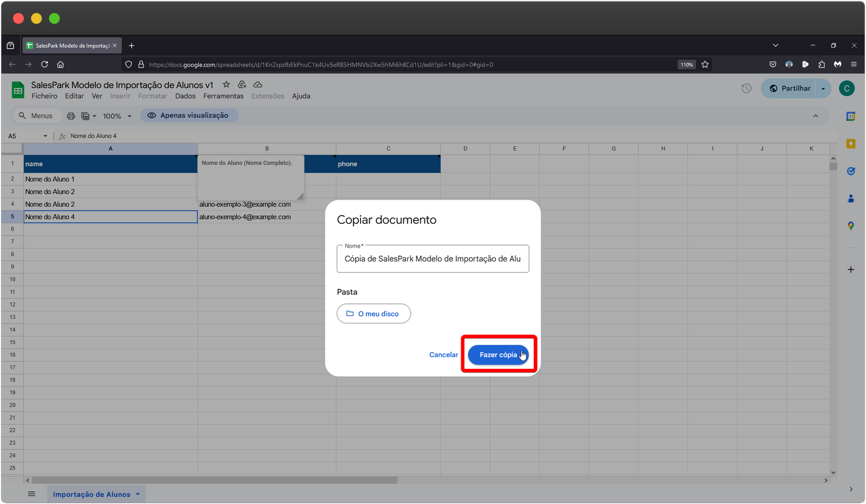The height and width of the screenshot is (504, 866).
Task: Open Google Calendar side panel icon
Action: point(850,116)
